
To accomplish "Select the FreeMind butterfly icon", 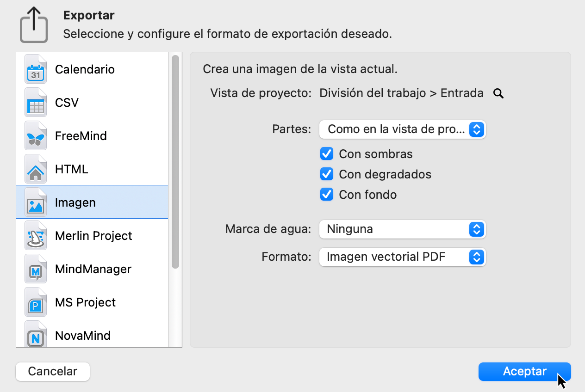I will [36, 135].
